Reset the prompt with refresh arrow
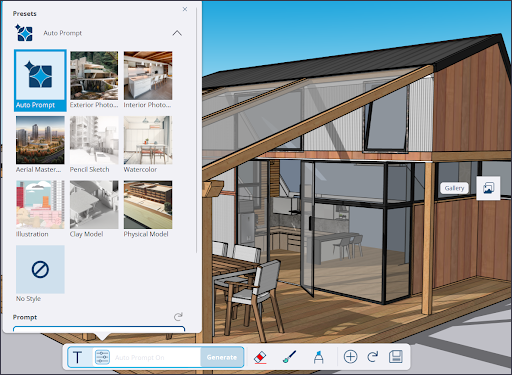512x375 pixels. tap(178, 317)
